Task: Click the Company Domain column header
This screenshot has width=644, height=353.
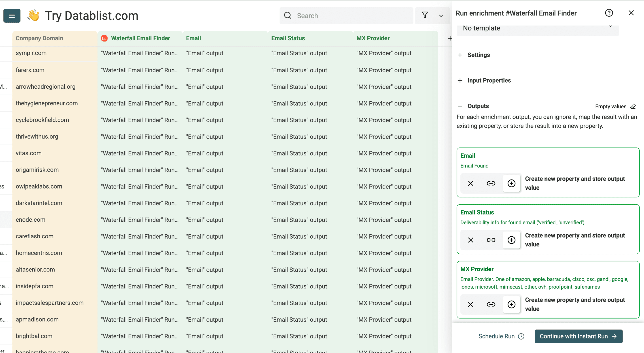Action: coord(55,38)
